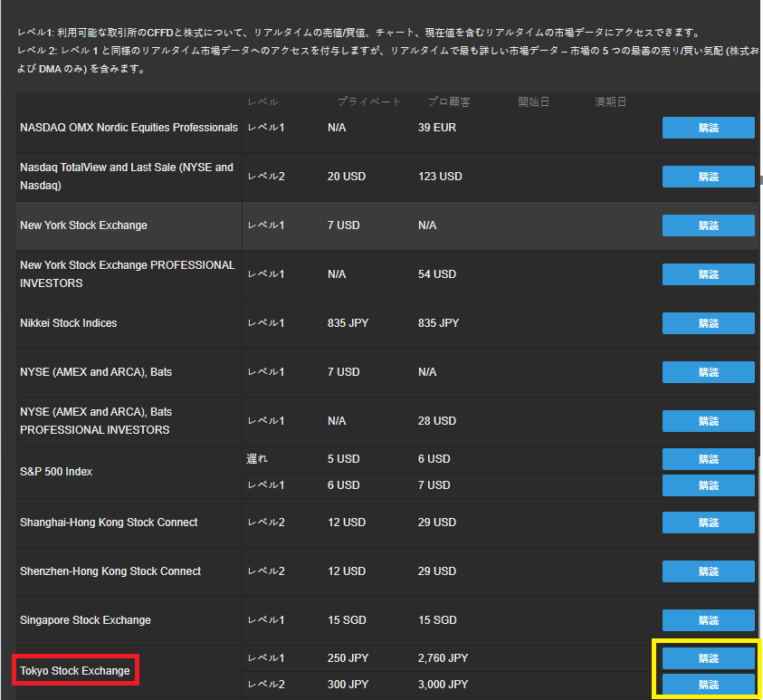Click 購読 for Nasdaq TotalView and Last Sale

[708, 177]
